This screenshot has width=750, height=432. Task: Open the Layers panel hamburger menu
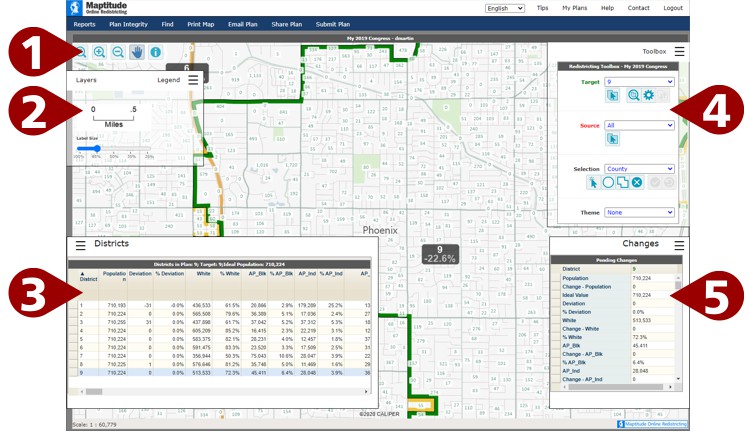point(193,80)
